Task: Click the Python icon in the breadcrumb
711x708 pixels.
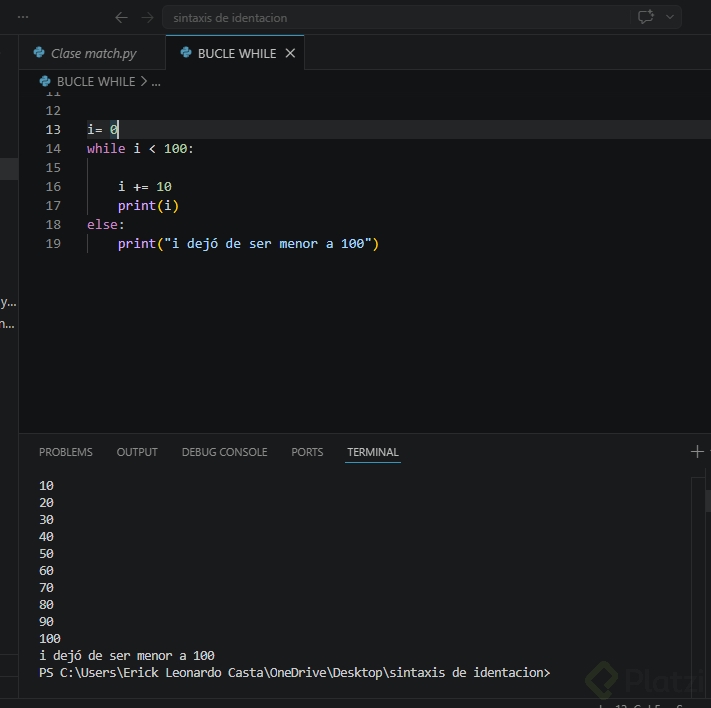Action: pos(45,82)
